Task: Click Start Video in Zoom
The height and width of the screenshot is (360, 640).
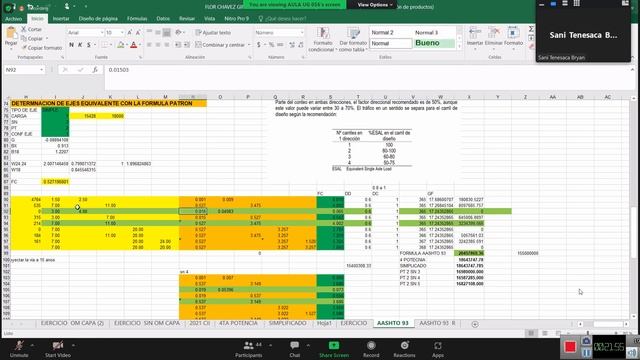Action: [58, 349]
